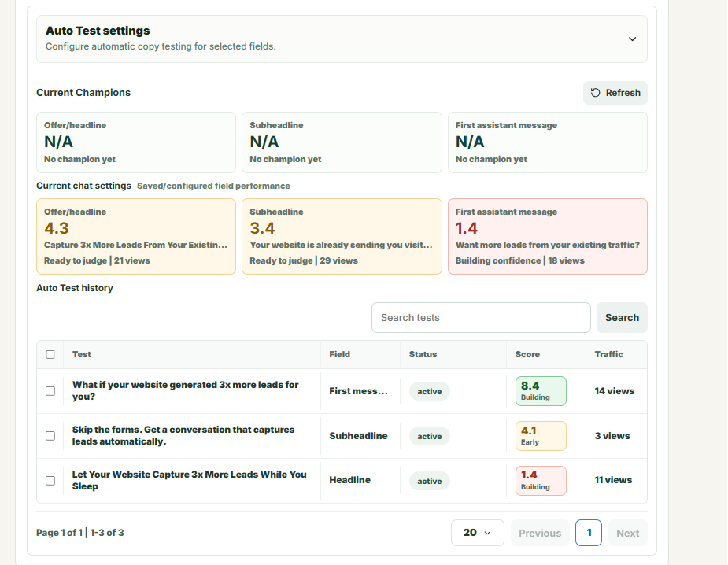Open test 'What if your website generated 3x more leads'

coord(185,390)
